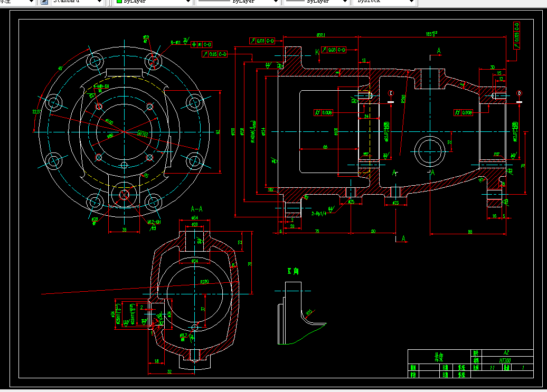
Task: Select the A2 cell in title block
Action: click(506, 353)
